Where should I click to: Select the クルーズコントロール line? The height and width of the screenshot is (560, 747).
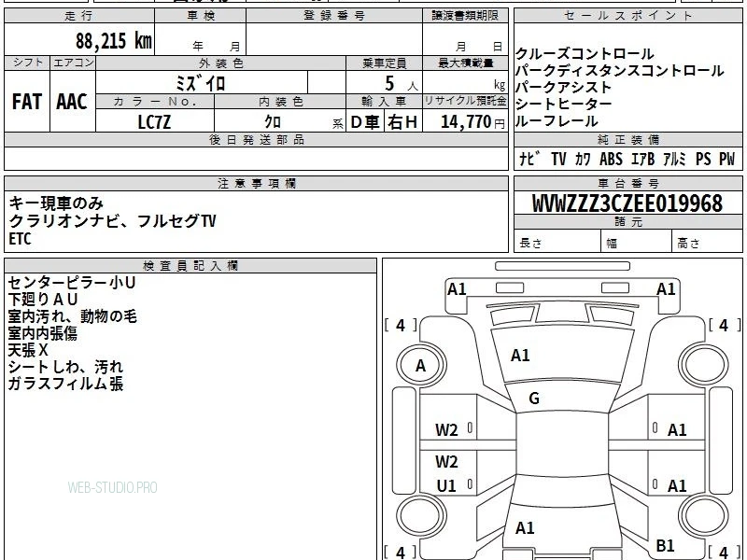click(x=585, y=53)
